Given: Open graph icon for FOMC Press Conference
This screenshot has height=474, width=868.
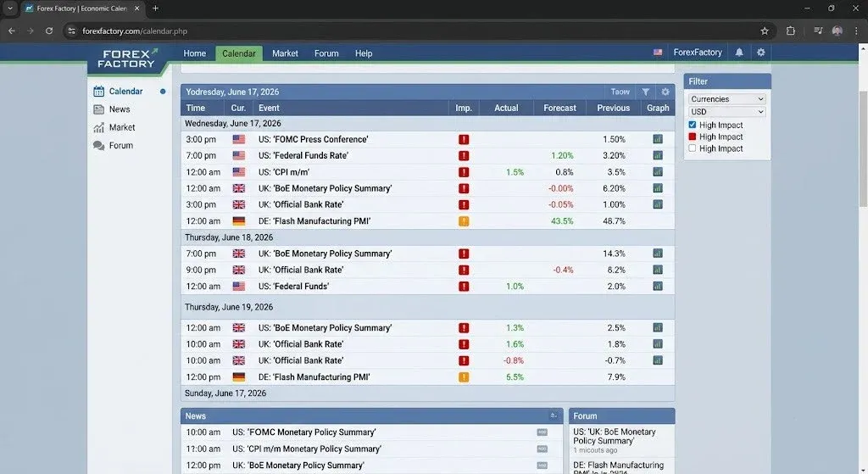Looking at the screenshot, I should tap(658, 139).
